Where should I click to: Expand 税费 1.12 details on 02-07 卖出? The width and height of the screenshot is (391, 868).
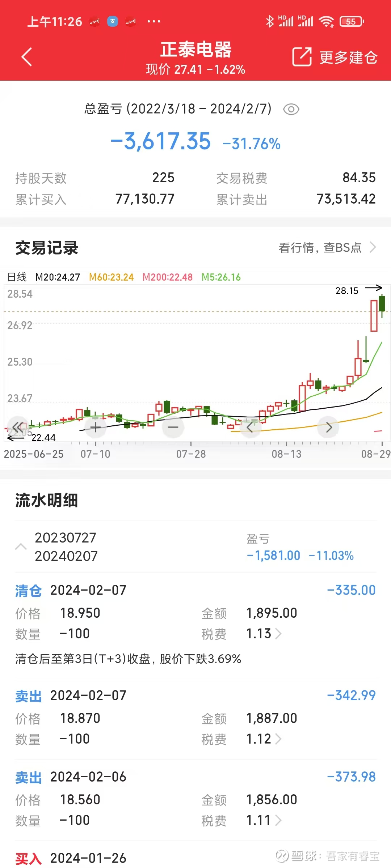click(x=278, y=739)
